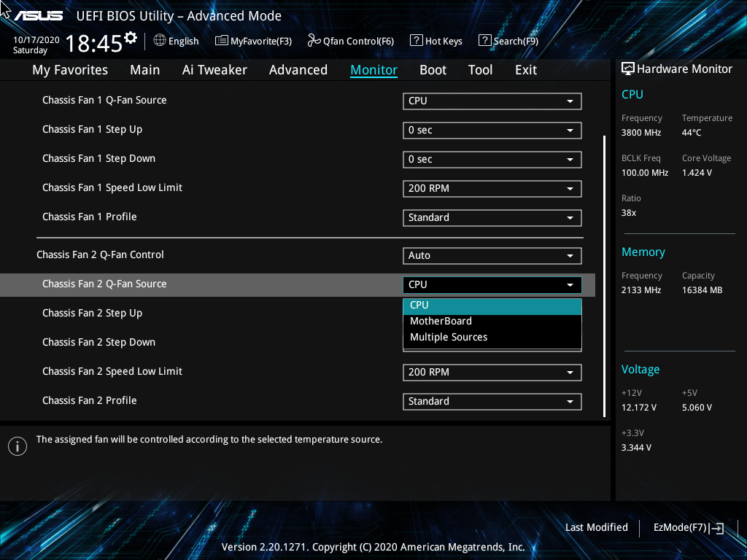This screenshot has height=560, width=747.
Task: Open Chassis Fan 1 Profile dropdown
Action: (x=492, y=217)
